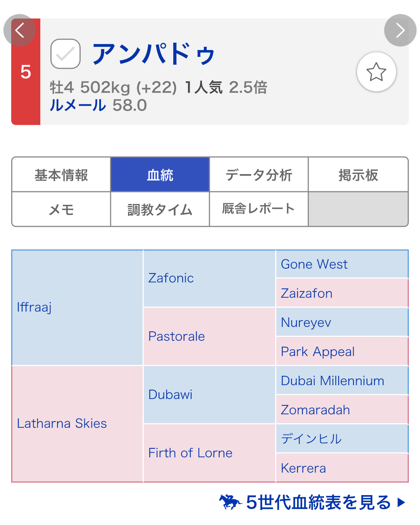Open jockey ルメール link
Viewport: 420px width, 525px height.
(78, 105)
